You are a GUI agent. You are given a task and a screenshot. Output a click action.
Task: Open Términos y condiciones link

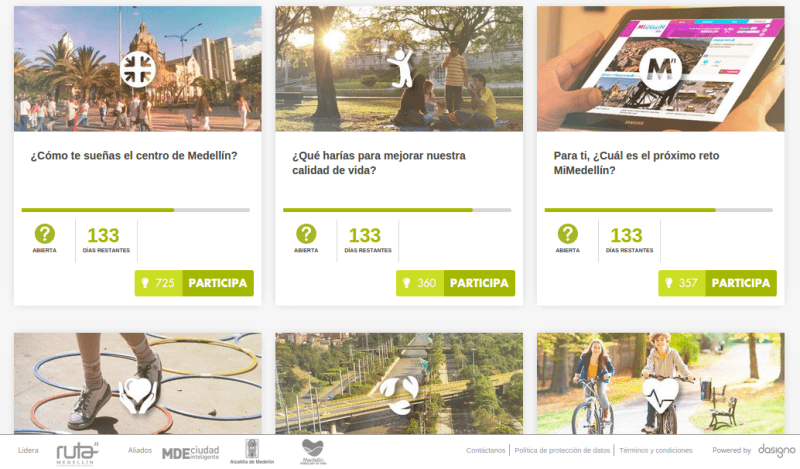656,450
